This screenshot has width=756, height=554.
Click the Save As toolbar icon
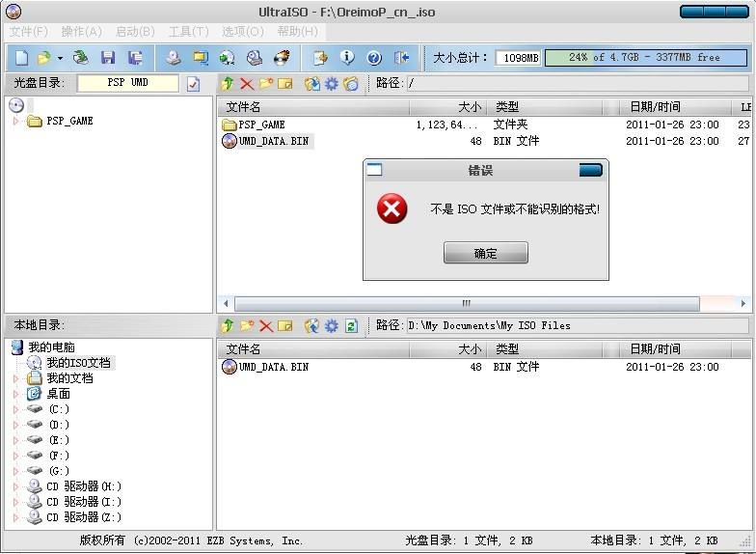click(135, 58)
